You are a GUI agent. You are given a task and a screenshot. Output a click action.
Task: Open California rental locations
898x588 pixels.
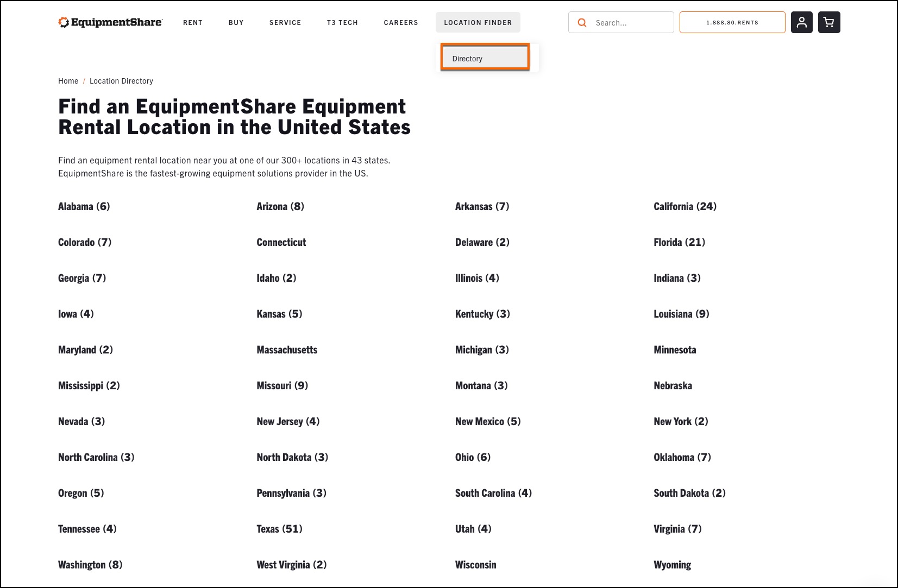pos(685,206)
